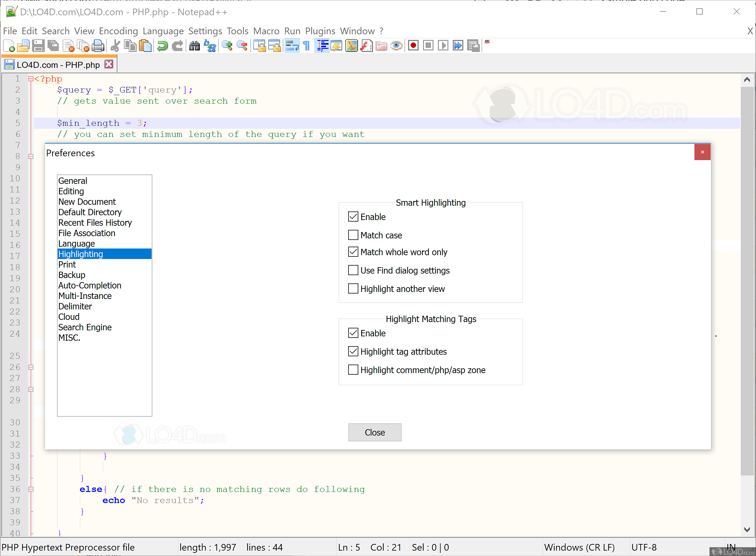
Task: Click the Close button in Preferences
Action: [x=374, y=432]
